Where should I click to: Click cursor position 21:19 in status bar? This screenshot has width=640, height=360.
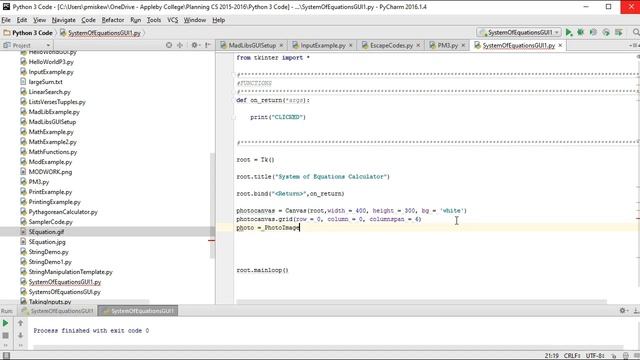[x=551, y=356]
